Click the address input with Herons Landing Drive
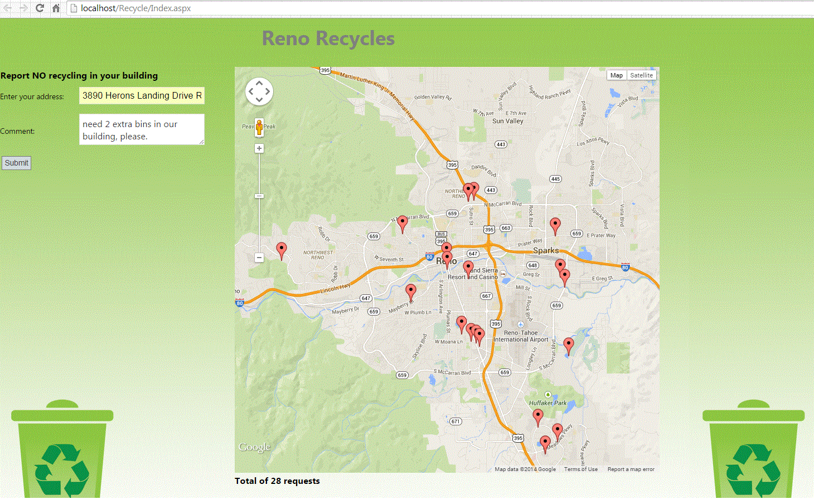814x504 pixels. [x=142, y=95]
